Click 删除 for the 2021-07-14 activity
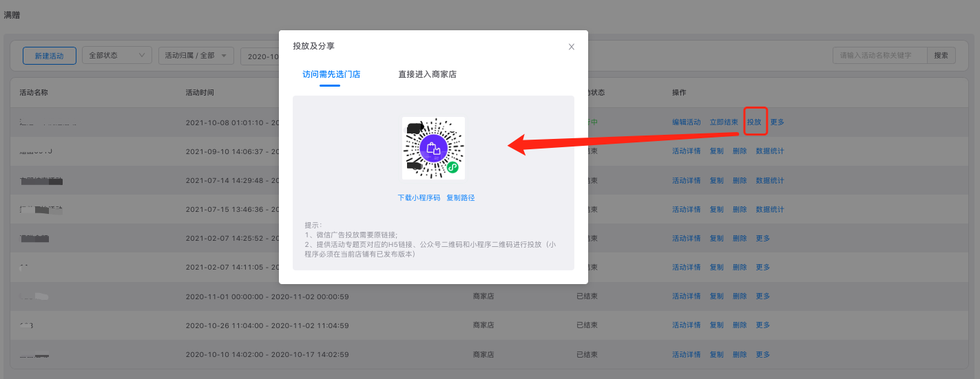The width and height of the screenshot is (980, 379). 740,180
